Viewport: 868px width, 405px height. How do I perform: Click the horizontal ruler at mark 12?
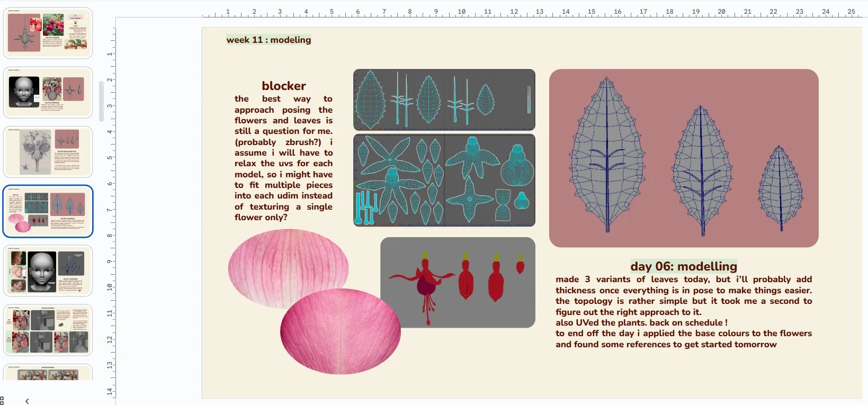(x=514, y=12)
